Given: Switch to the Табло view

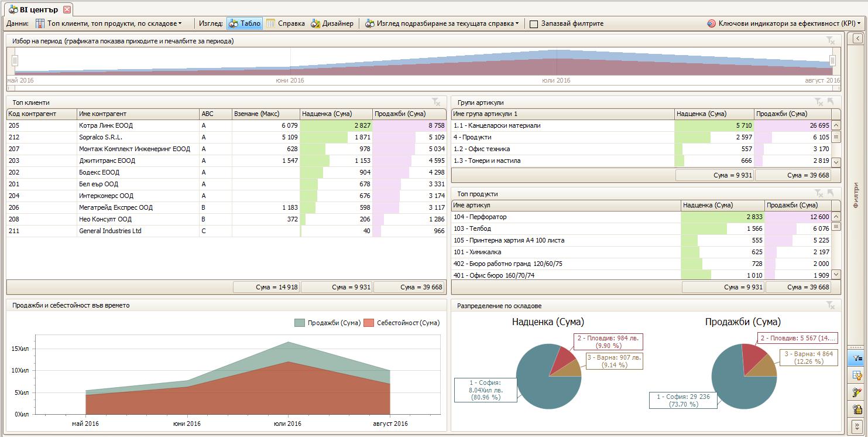Looking at the screenshot, I should (245, 23).
